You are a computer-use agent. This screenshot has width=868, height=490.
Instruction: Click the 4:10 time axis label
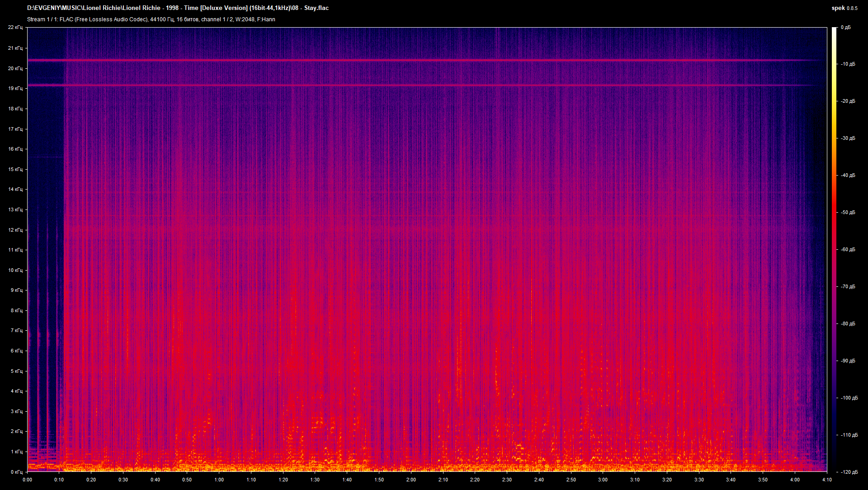click(x=827, y=480)
